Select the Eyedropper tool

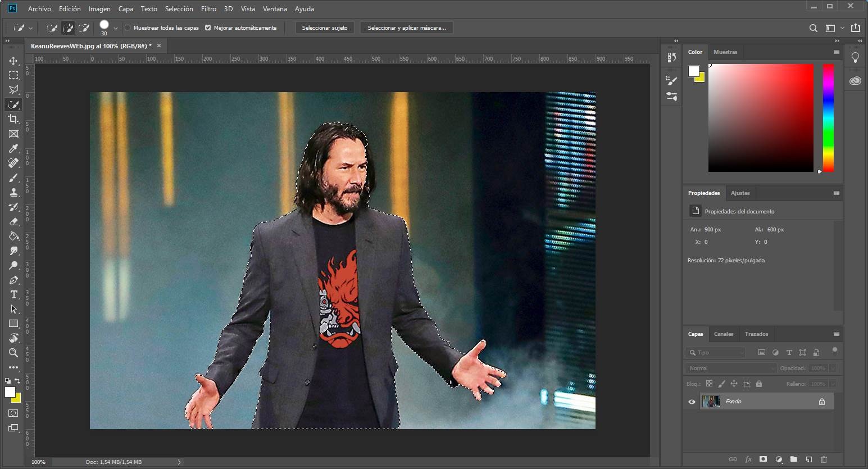point(13,148)
